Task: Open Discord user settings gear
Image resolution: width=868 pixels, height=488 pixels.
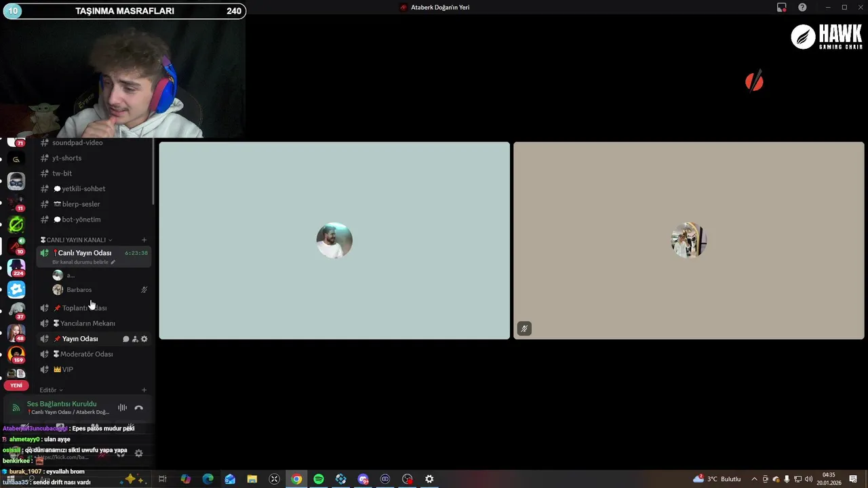Action: point(138,453)
